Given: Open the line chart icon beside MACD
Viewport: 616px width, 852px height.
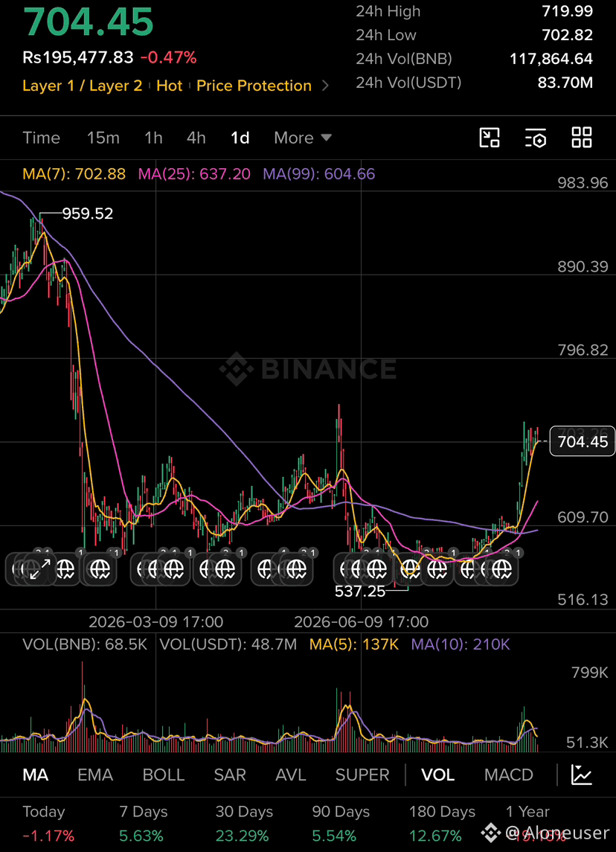Looking at the screenshot, I should click(581, 775).
